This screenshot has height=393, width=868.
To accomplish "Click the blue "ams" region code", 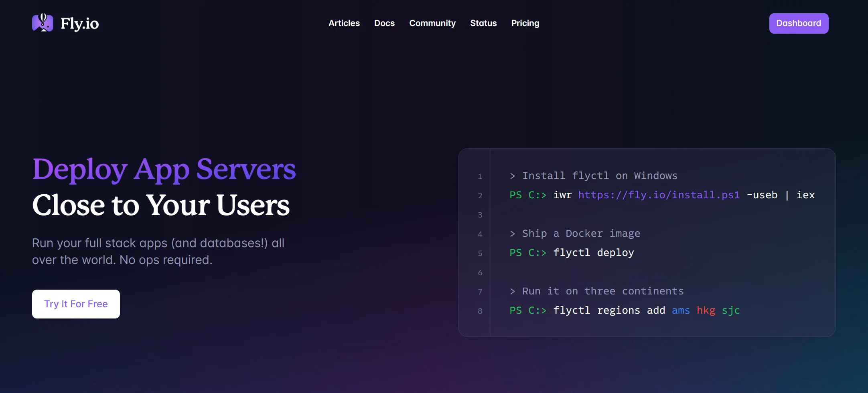I will tap(681, 310).
